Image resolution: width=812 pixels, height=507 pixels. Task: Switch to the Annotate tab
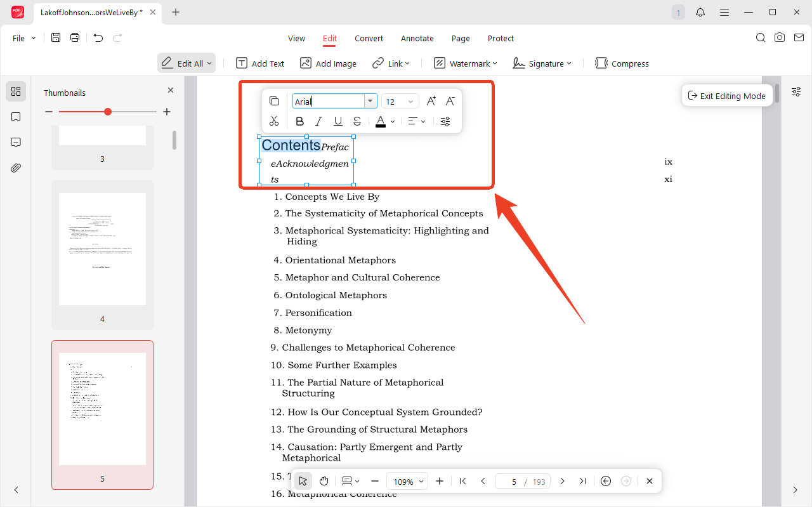(417, 38)
